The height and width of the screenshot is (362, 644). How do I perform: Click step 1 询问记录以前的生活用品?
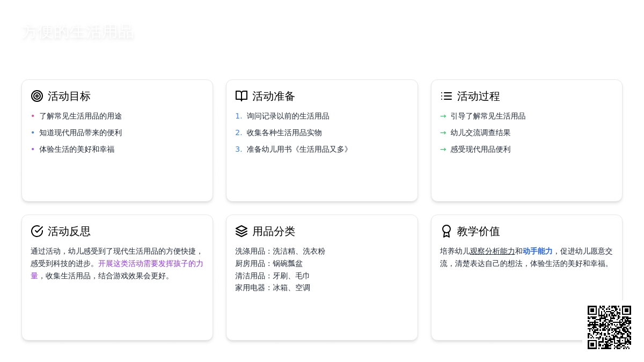click(288, 116)
